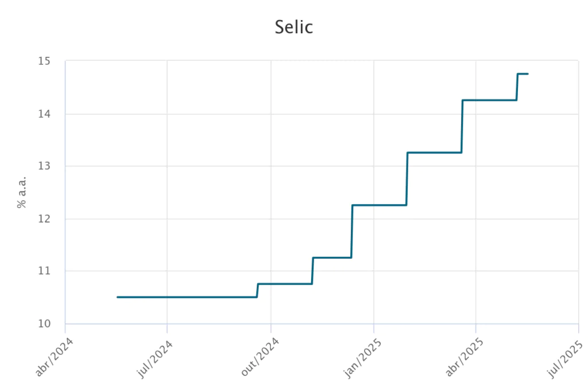Image resolution: width=588 pixels, height=392 pixels.
Task: Click the 12.25% plateau on the line
Action: coord(379,205)
